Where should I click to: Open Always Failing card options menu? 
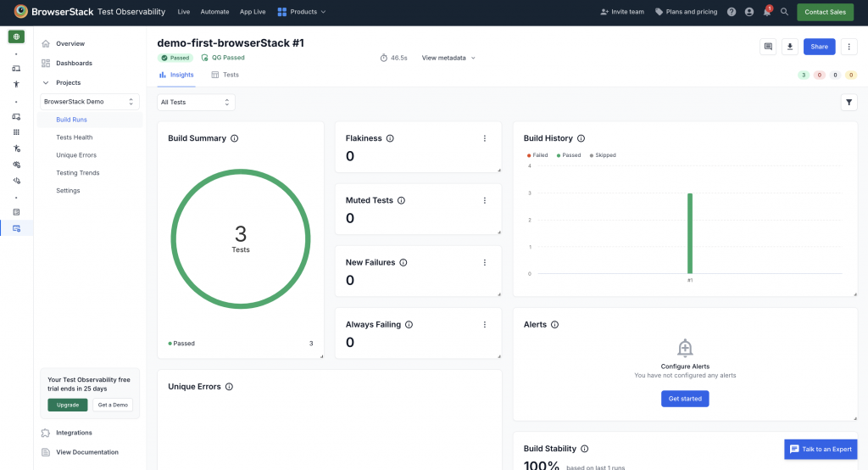point(484,325)
